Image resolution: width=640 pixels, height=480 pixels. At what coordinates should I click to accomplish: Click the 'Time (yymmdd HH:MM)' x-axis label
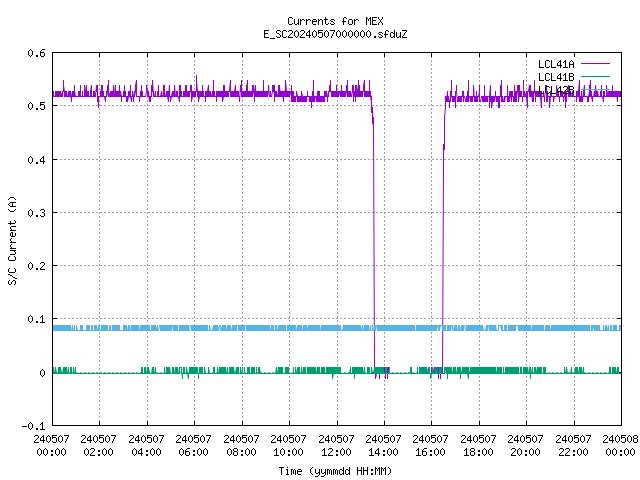(335, 471)
